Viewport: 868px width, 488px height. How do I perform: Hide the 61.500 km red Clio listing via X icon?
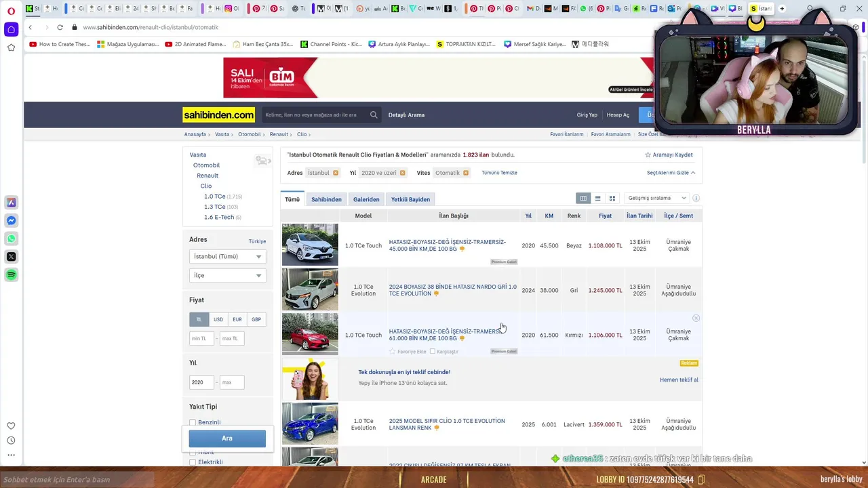[x=696, y=318]
